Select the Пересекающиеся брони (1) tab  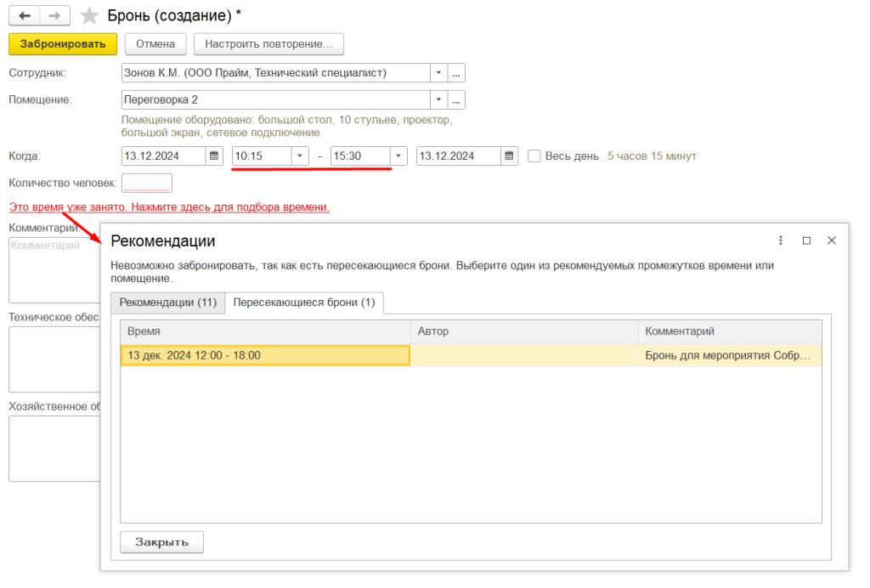pyautogui.click(x=304, y=302)
